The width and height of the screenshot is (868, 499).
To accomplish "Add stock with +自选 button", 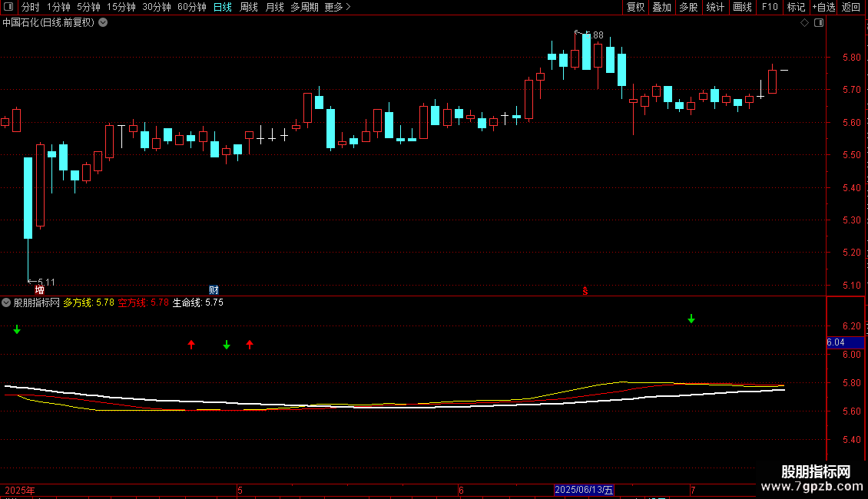I will click(x=823, y=7).
